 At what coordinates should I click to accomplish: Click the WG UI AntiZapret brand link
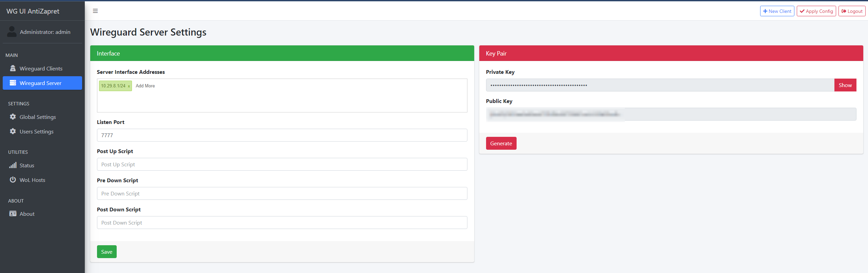[33, 11]
